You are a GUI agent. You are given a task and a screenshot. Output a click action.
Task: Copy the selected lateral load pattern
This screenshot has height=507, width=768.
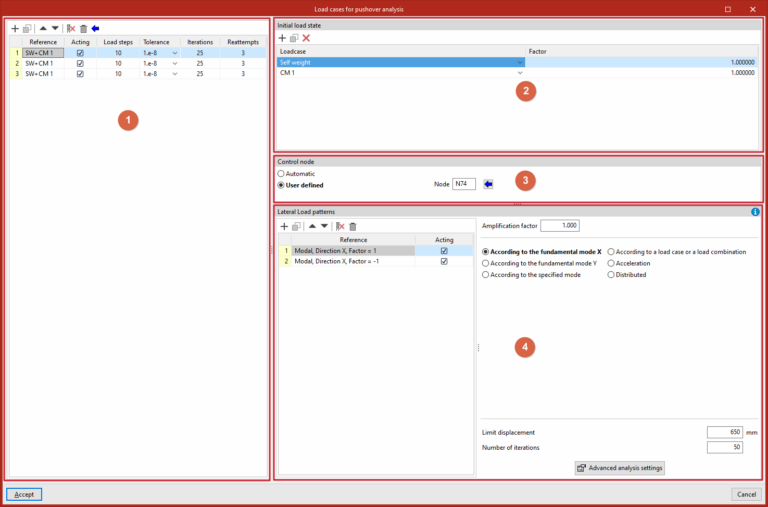(296, 226)
